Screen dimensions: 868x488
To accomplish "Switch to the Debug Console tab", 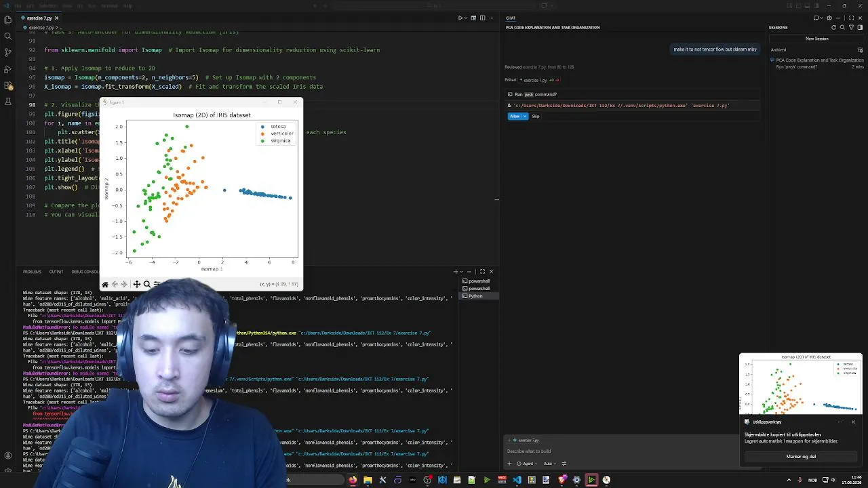I will tap(85, 272).
